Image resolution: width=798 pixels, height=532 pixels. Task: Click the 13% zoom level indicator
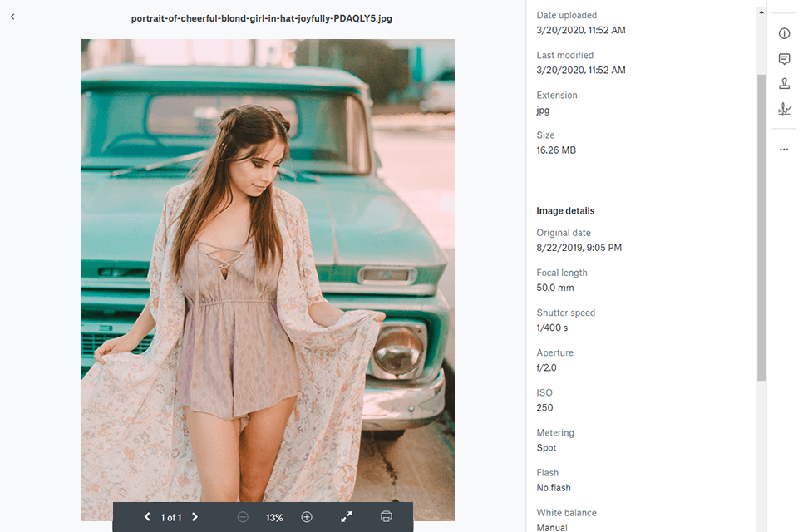(274, 517)
